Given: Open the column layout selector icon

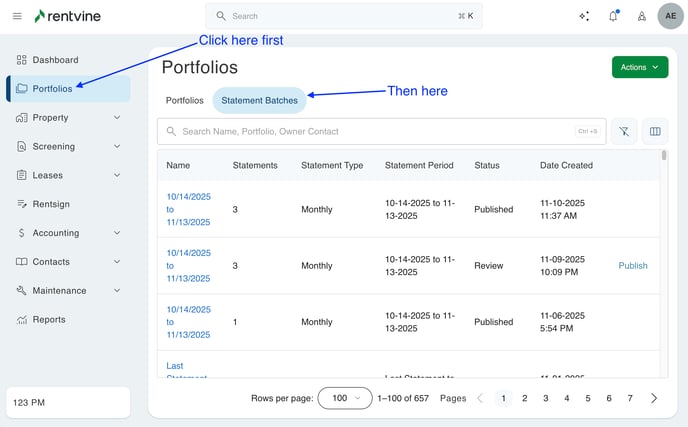Looking at the screenshot, I should (x=655, y=131).
